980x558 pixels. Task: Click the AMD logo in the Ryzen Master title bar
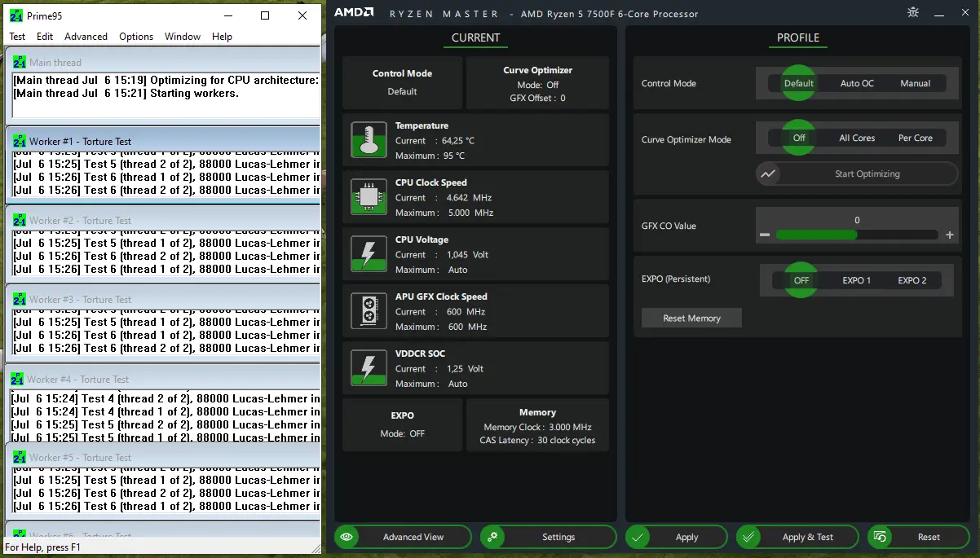(x=354, y=13)
